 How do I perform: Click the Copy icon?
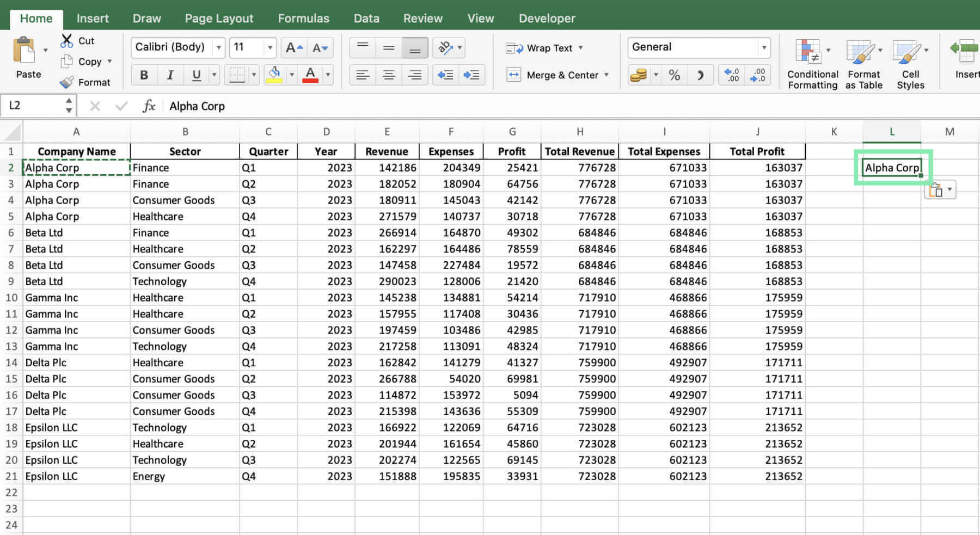coord(66,62)
